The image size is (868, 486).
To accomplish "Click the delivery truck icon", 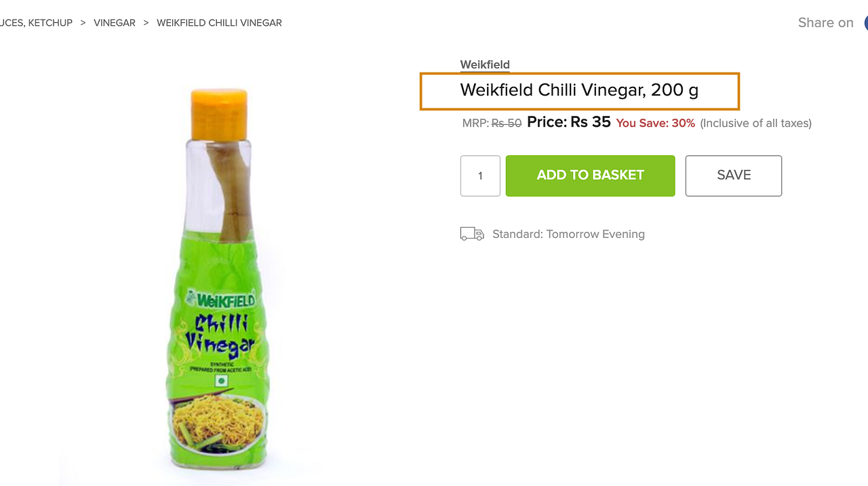I will coord(472,234).
